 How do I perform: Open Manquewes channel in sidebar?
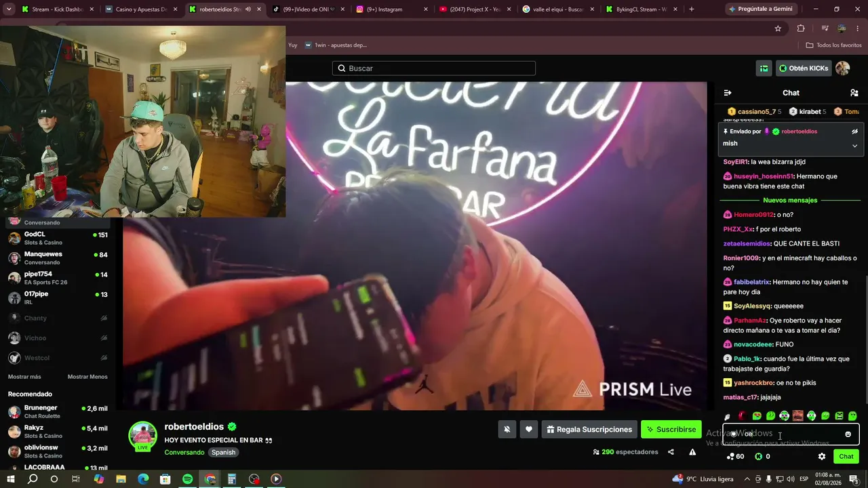pyautogui.click(x=58, y=258)
